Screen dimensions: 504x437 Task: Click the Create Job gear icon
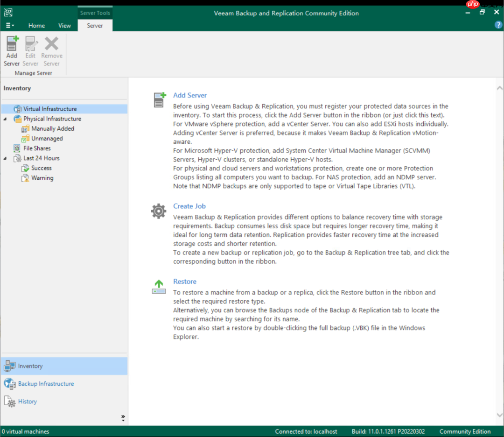click(x=158, y=211)
